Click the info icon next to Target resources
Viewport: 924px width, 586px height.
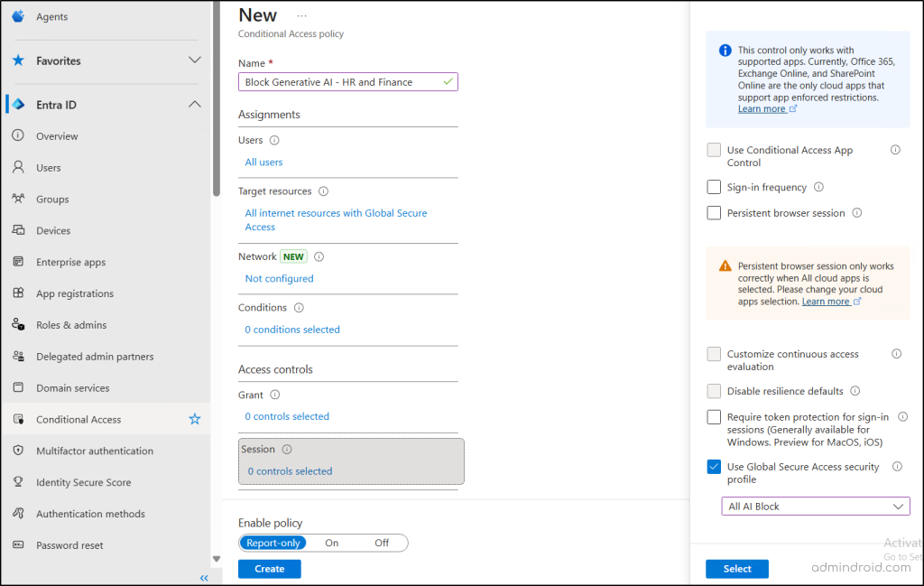[x=323, y=191]
